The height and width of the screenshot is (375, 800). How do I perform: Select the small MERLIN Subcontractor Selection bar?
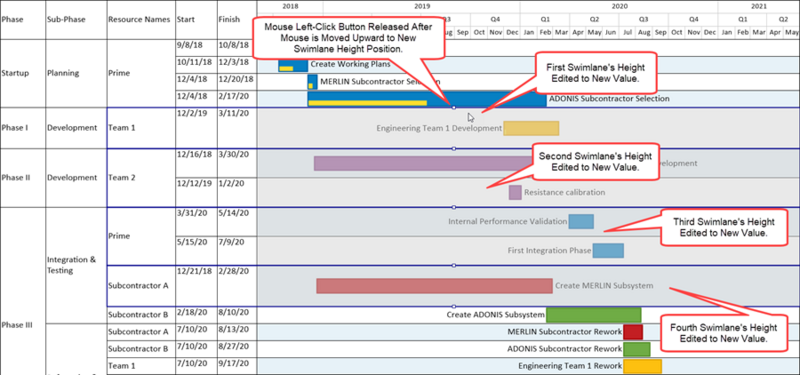tap(312, 82)
